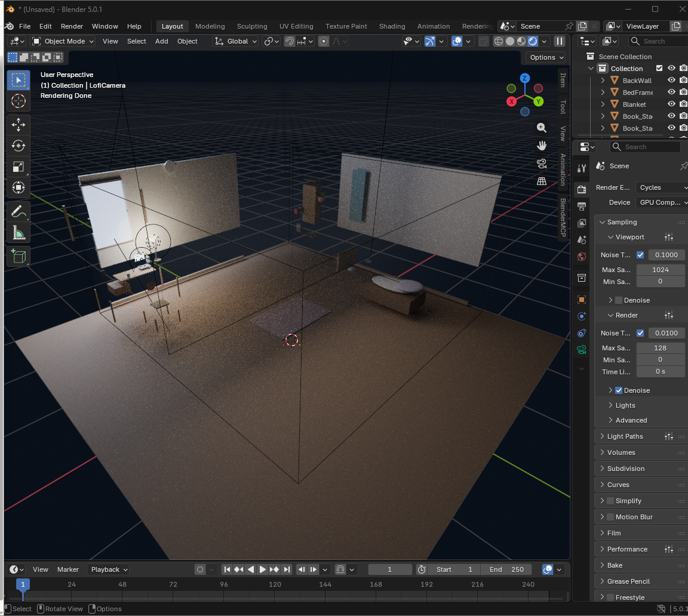Image resolution: width=688 pixels, height=616 pixels.
Task: Switch to the Shading workspace tab
Action: coord(392,26)
